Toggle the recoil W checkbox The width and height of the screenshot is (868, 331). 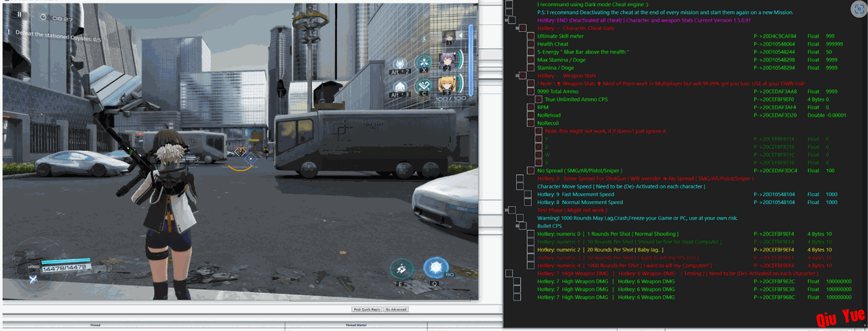538,155
